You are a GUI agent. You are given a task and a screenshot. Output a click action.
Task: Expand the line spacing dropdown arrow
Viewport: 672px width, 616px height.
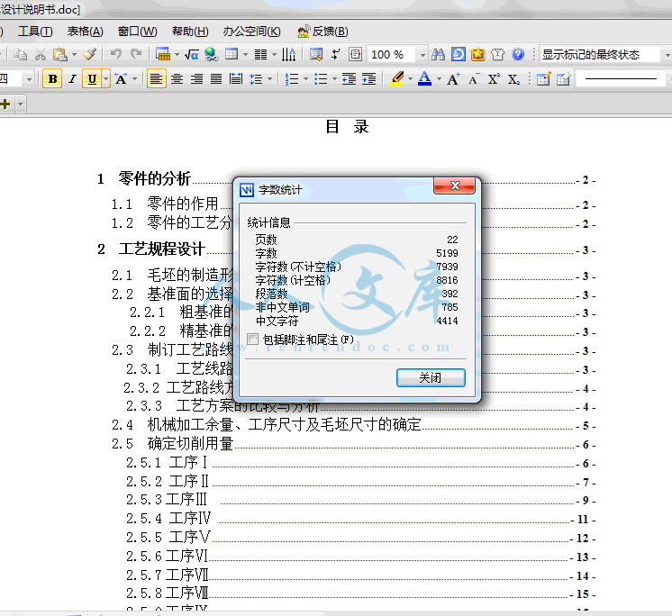click(x=269, y=79)
